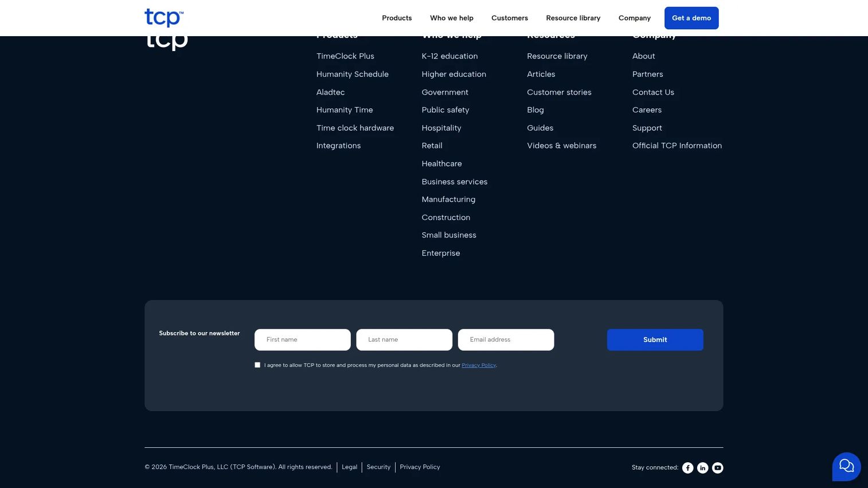Screen dimensions: 868x488
Task: Open the Legal footer link
Action: point(349,467)
